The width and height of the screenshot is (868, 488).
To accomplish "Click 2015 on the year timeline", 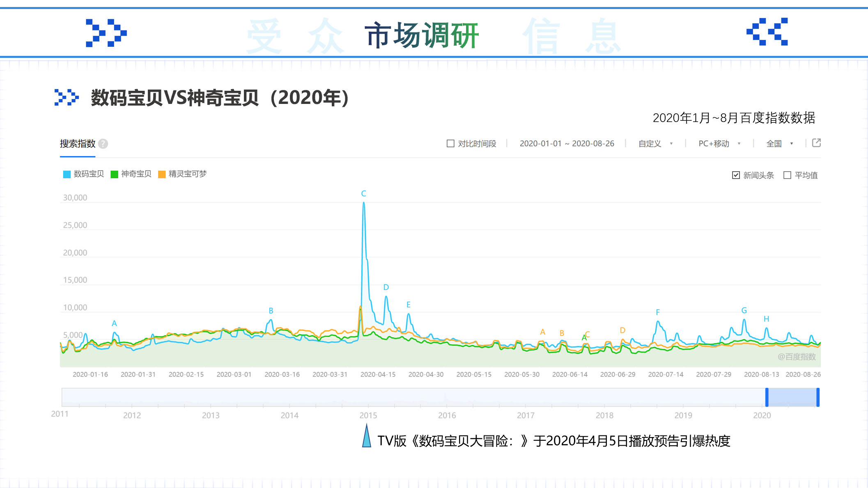I will (368, 415).
